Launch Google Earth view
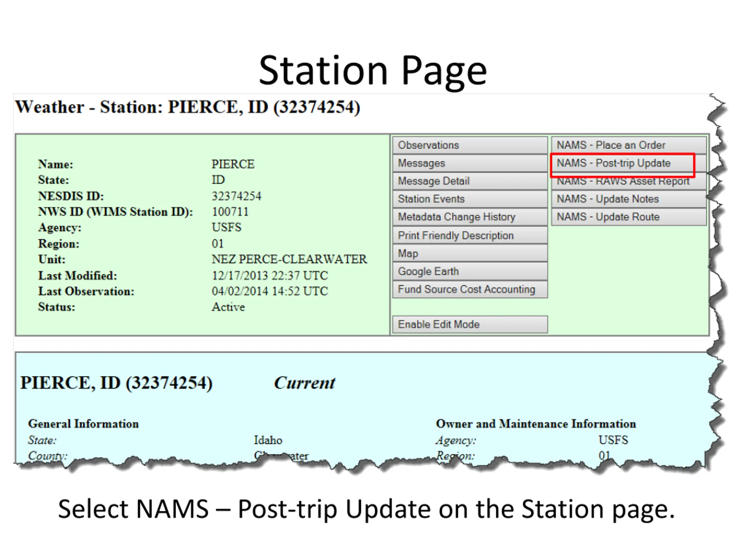The height and width of the screenshot is (560, 747). click(x=470, y=271)
